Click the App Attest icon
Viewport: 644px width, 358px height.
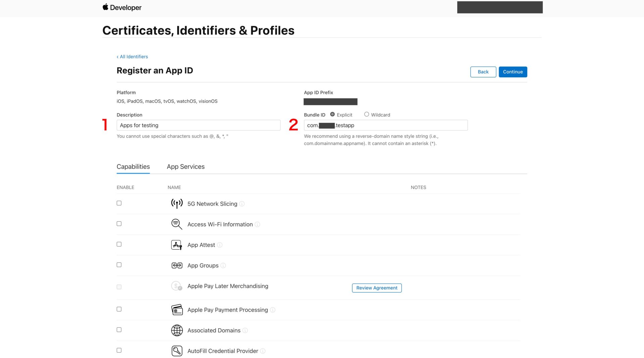tap(176, 245)
